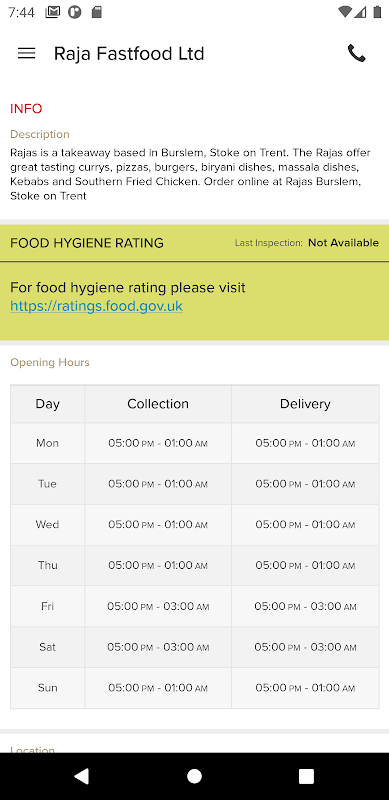Tap the phone call icon
The width and height of the screenshot is (389, 800).
356,53
